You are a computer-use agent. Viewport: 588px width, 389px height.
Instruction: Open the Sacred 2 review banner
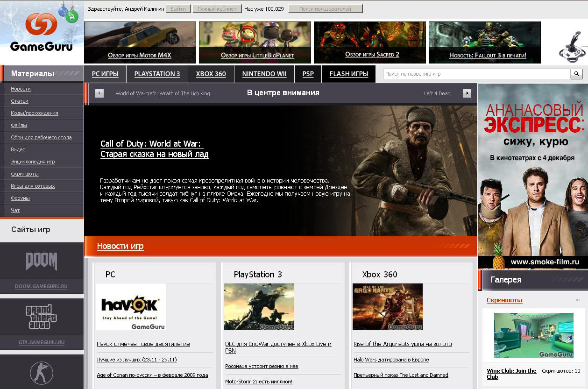pyautogui.click(x=370, y=42)
